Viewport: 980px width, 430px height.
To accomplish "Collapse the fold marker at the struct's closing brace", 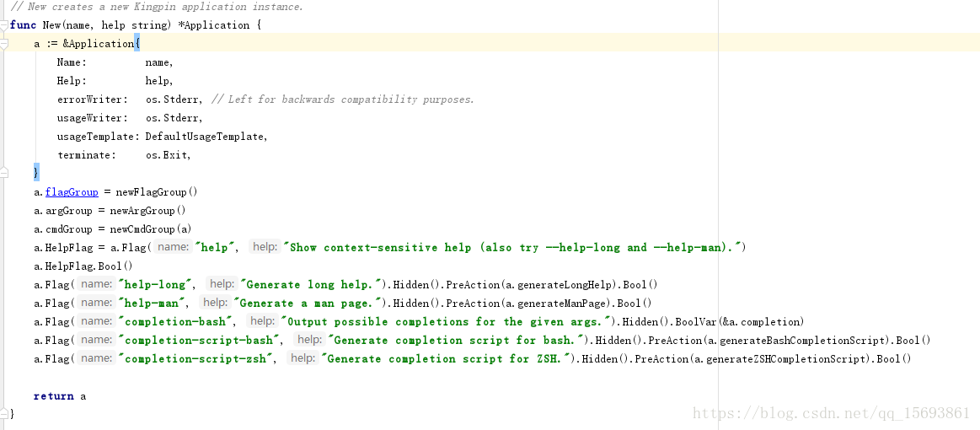I will 4,172.
